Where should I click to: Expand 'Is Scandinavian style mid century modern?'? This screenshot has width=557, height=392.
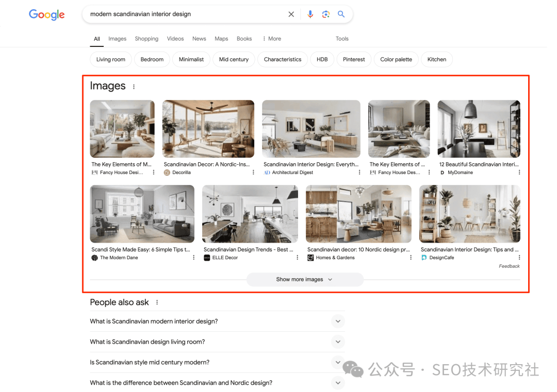(338, 362)
